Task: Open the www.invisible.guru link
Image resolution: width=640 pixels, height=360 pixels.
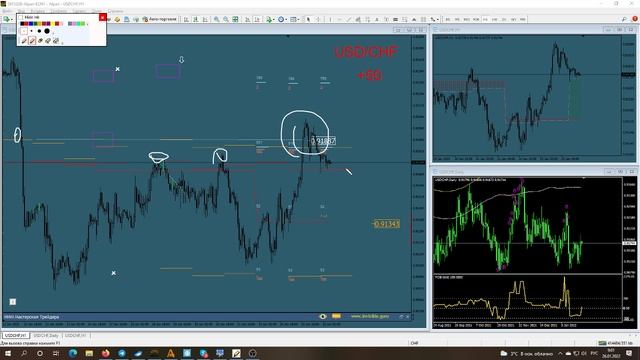Action: coord(370,316)
